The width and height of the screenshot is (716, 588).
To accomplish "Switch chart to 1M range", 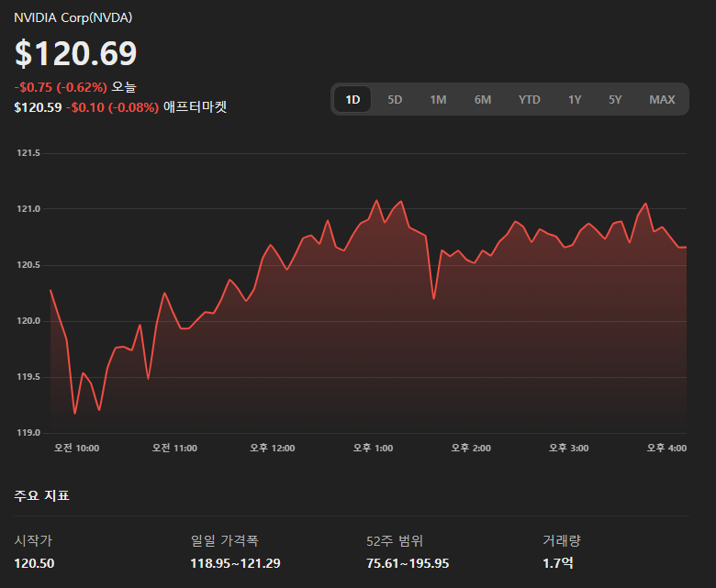I will pyautogui.click(x=439, y=99).
